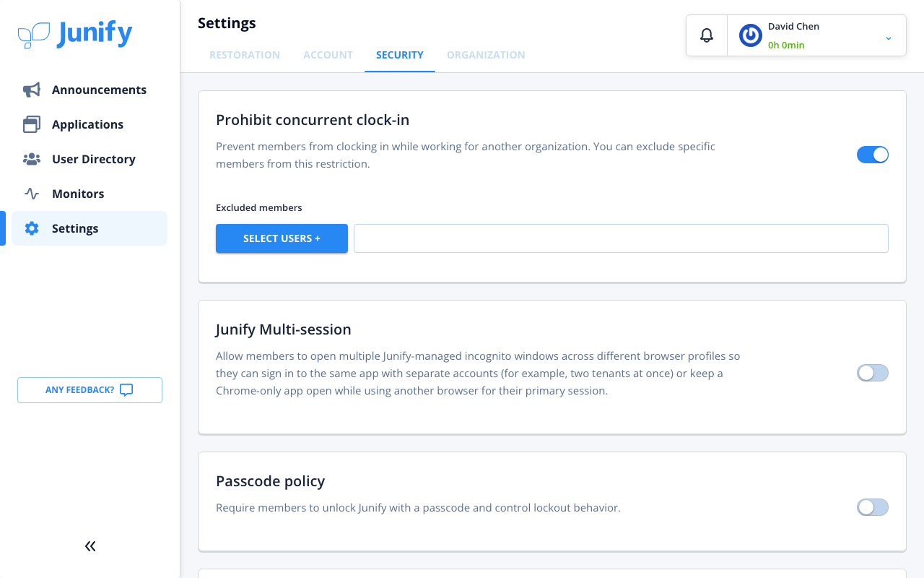924x578 pixels.
Task: Open Monitors from the sidebar
Action: pos(90,194)
